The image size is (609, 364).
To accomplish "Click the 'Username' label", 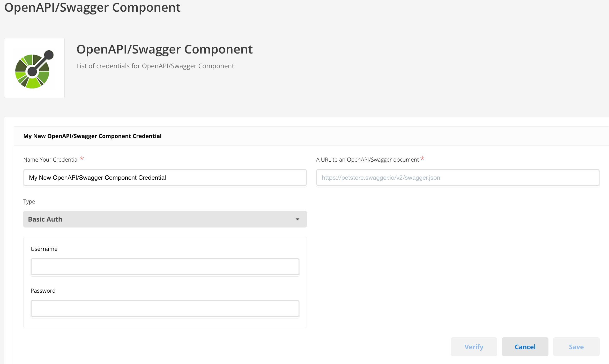I will click(44, 249).
